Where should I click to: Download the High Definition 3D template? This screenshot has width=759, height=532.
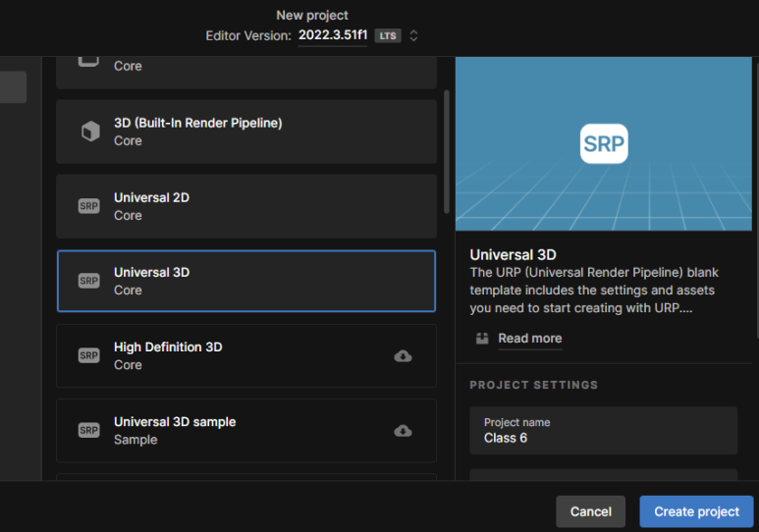[403, 356]
